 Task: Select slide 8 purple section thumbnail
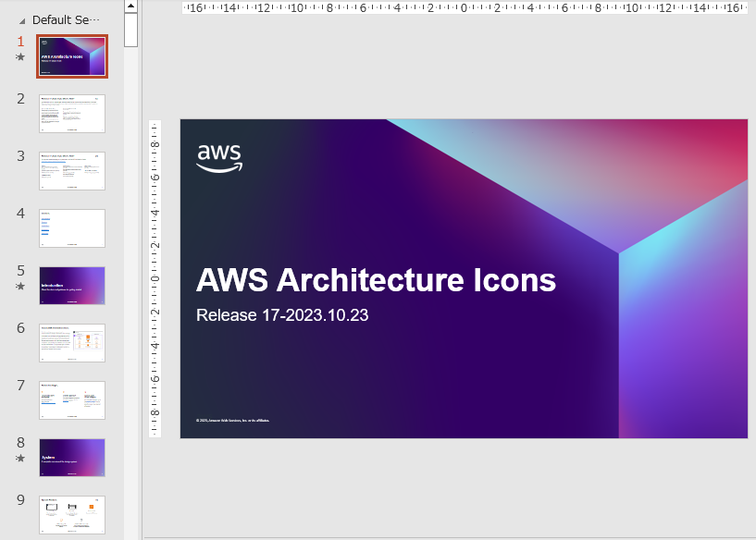click(72, 458)
